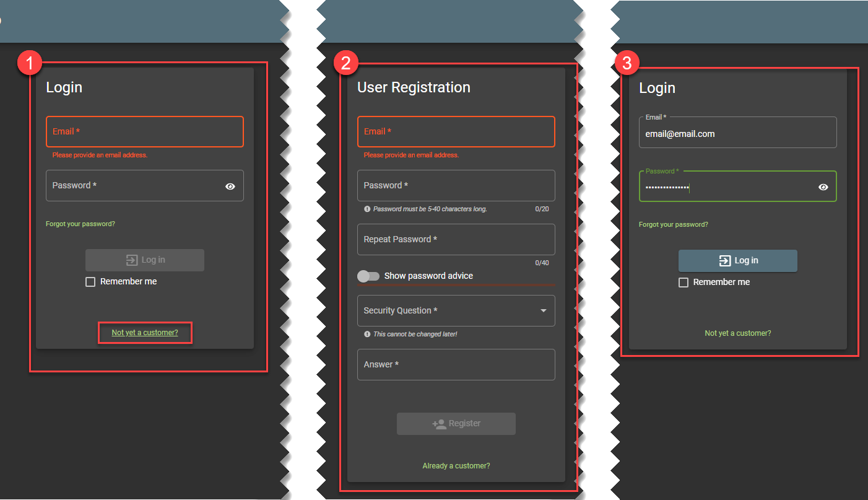Click the info icon beside 'This cannot be changed later!'
Viewport: 868px width, 500px height.
(367, 335)
